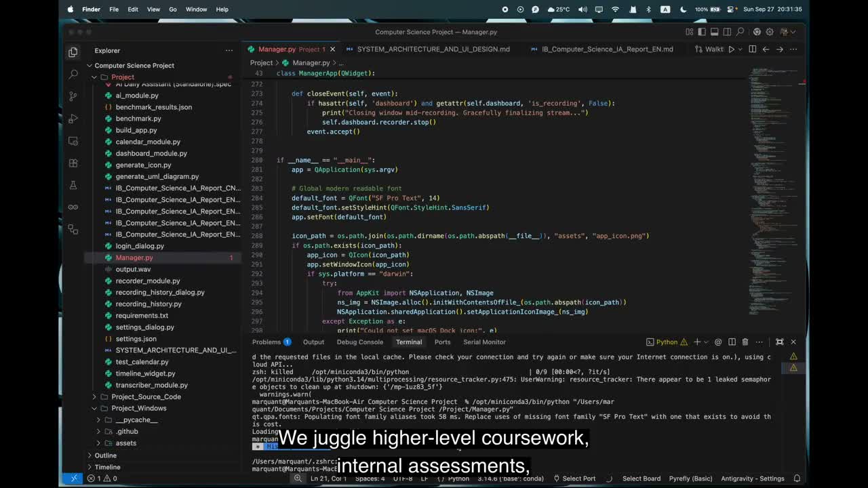The height and width of the screenshot is (488, 868).
Task: Maximize the terminal panel size
Action: (779, 342)
